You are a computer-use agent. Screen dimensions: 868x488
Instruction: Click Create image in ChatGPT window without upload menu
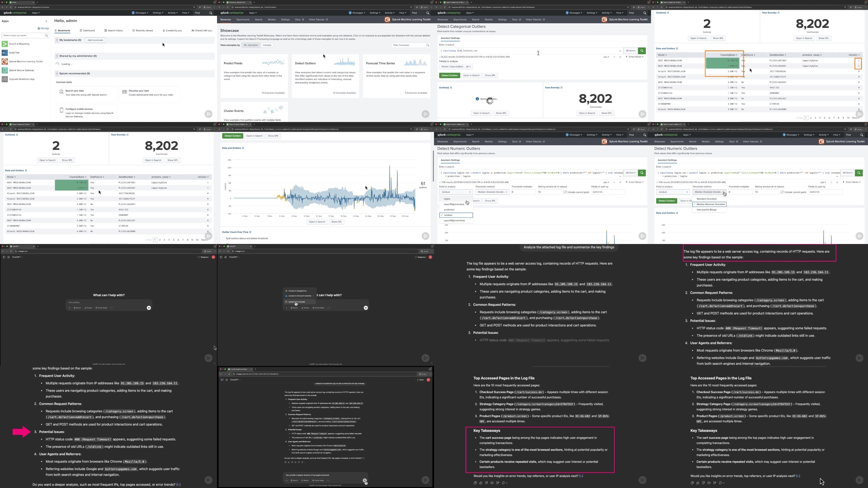pos(101,308)
